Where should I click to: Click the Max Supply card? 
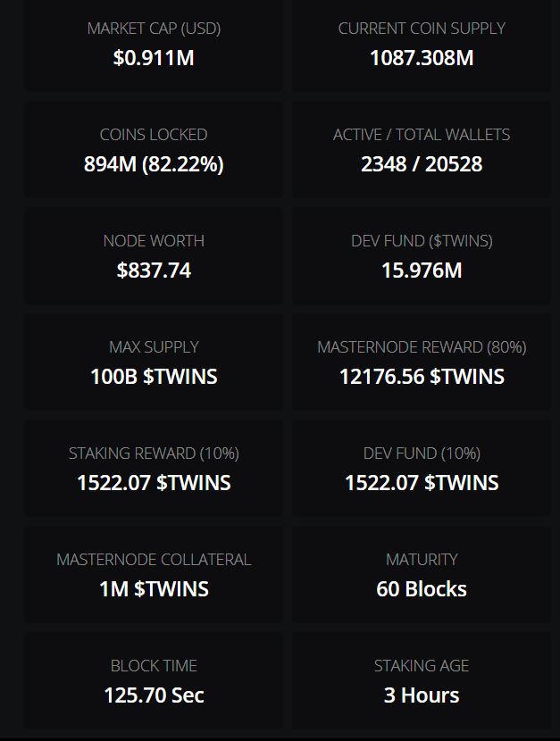coord(154,362)
